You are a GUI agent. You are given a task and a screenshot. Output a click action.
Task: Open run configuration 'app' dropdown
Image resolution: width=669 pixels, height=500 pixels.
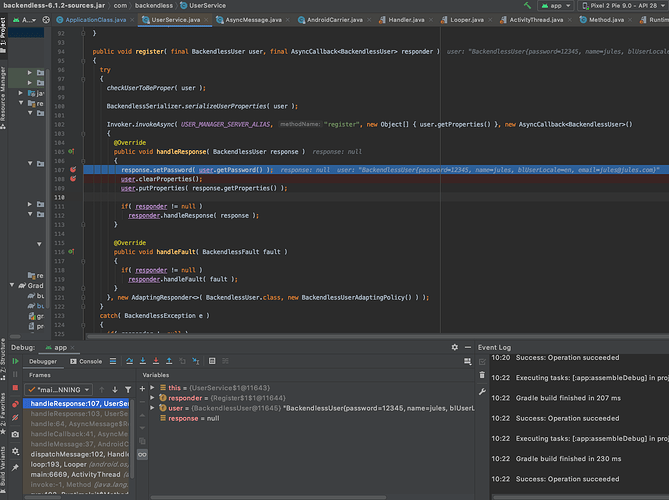[556, 6]
